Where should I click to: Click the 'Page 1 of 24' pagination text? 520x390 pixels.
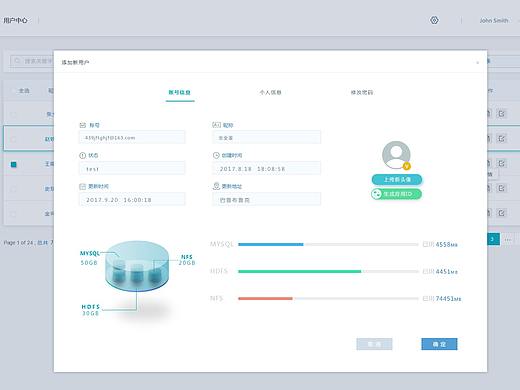point(19,243)
